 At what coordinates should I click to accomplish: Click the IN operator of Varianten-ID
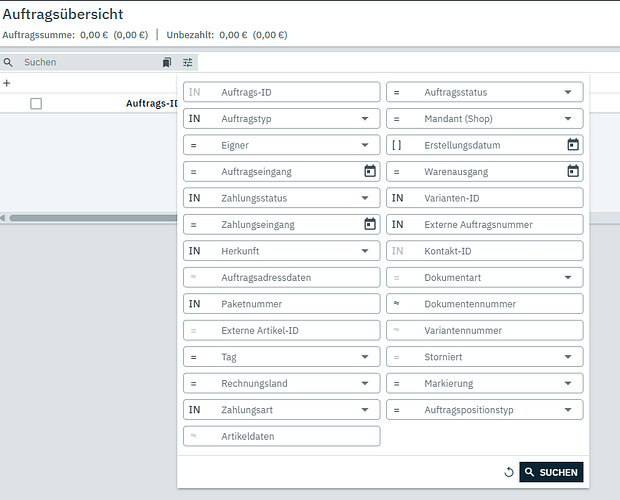pos(397,198)
